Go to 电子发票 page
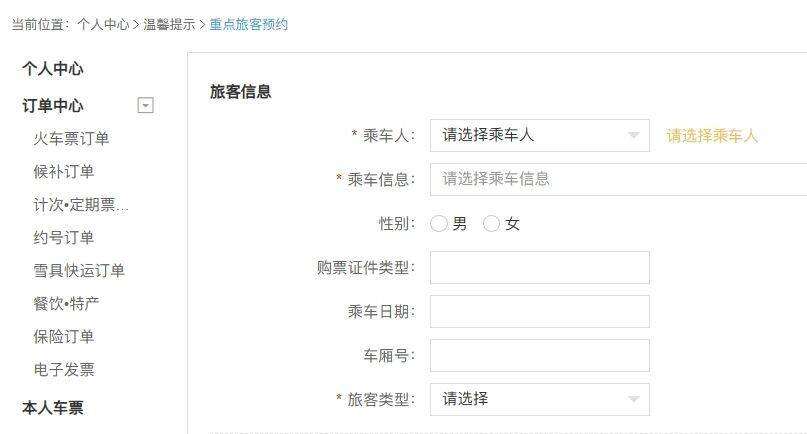Image resolution: width=807 pixels, height=434 pixels. pos(64,370)
